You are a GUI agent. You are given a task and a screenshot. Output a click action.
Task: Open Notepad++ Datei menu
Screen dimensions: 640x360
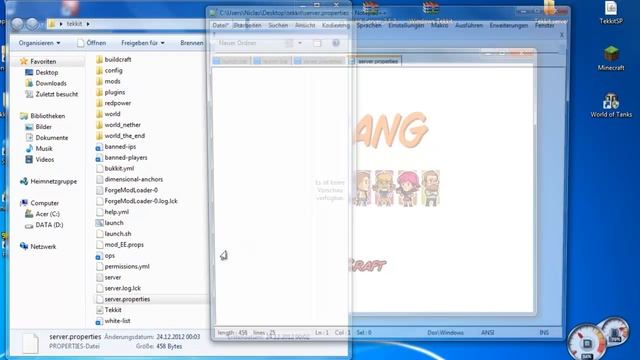pos(220,25)
